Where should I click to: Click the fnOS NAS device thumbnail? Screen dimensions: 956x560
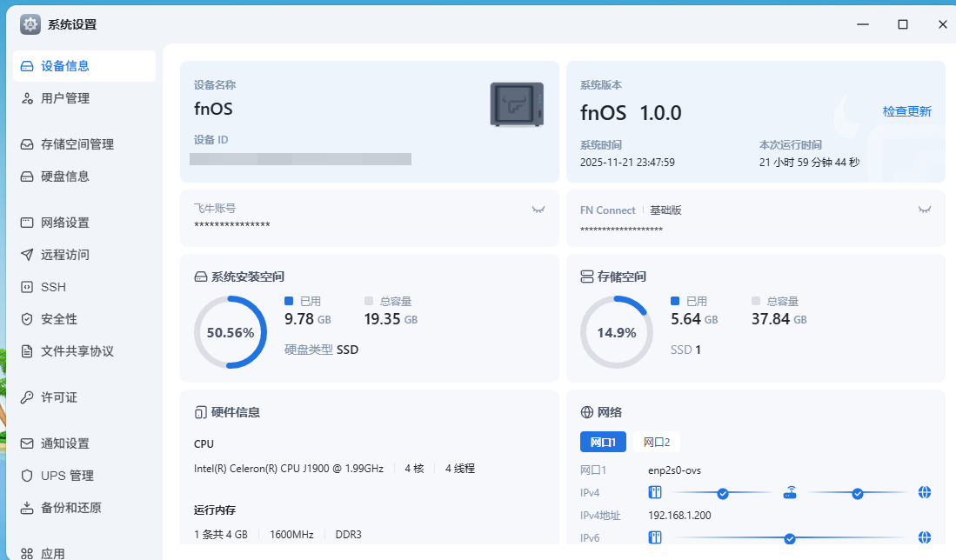(517, 104)
